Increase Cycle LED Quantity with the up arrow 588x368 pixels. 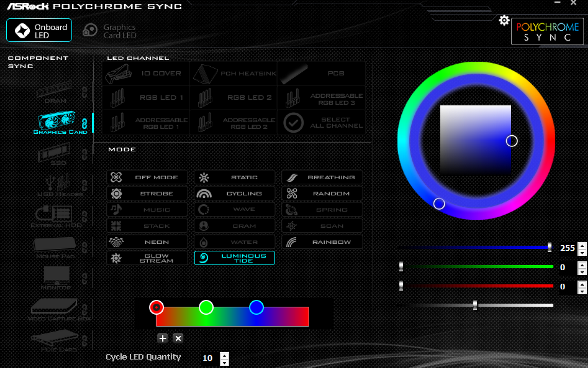click(x=223, y=355)
